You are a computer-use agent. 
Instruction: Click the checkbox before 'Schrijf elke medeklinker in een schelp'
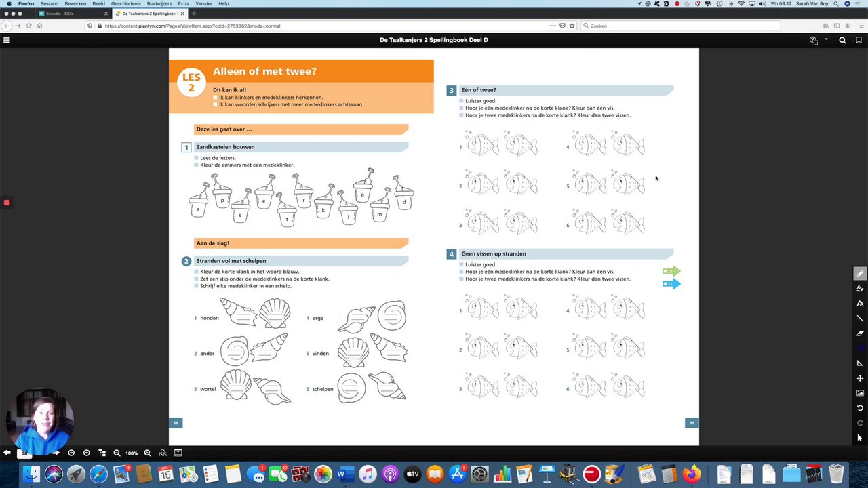coord(197,286)
